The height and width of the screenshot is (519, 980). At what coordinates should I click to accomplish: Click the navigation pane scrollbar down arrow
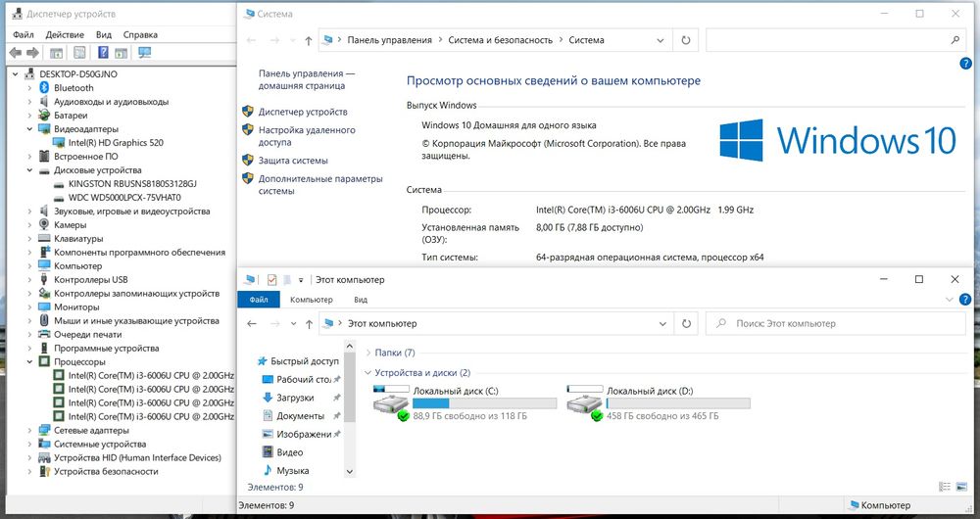coord(350,472)
